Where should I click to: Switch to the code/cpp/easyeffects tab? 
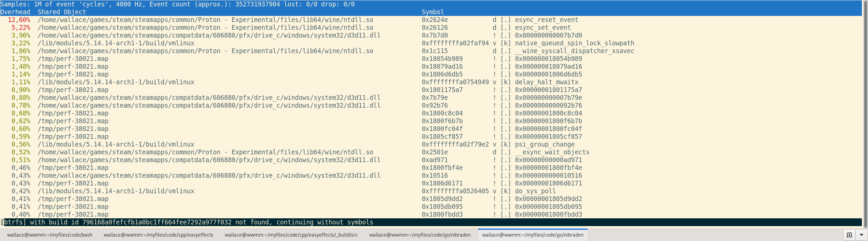pyautogui.click(x=158, y=235)
